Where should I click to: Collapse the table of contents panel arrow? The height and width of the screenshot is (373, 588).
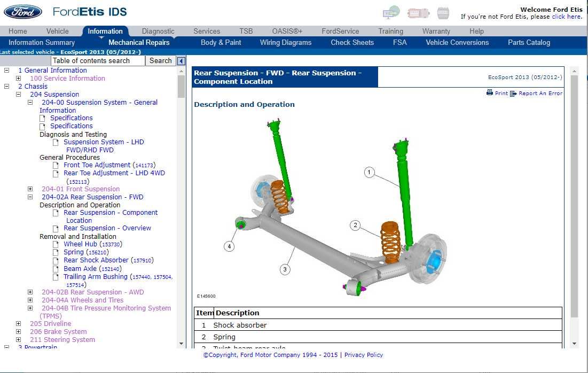(x=181, y=61)
